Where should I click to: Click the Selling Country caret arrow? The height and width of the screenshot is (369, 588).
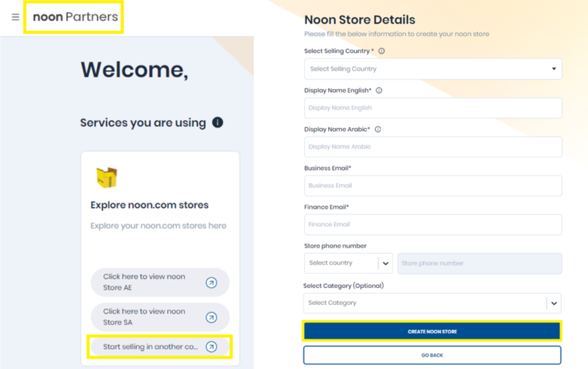[x=554, y=69]
